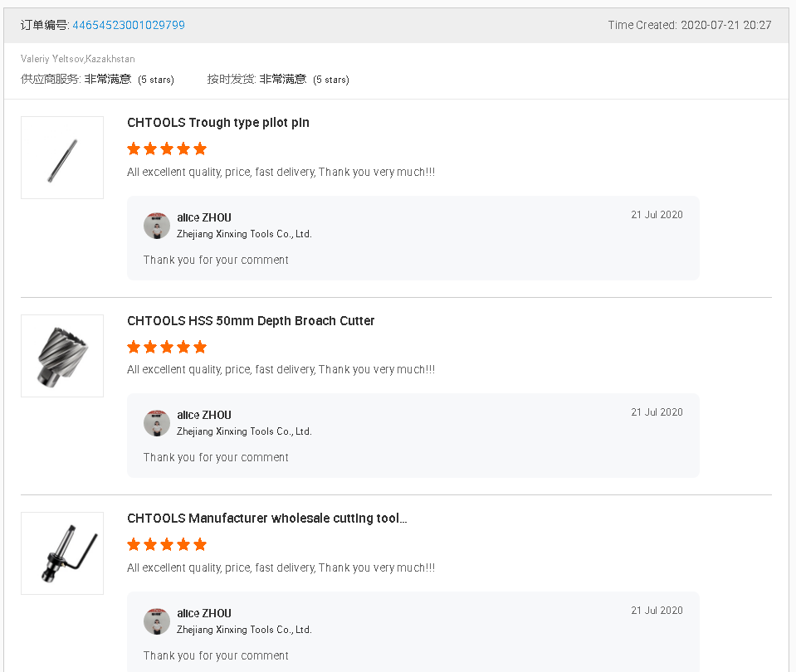Viewport: 796px width, 672px height.
Task: Click the star rating under wholesale cutting tool
Action: (x=167, y=545)
